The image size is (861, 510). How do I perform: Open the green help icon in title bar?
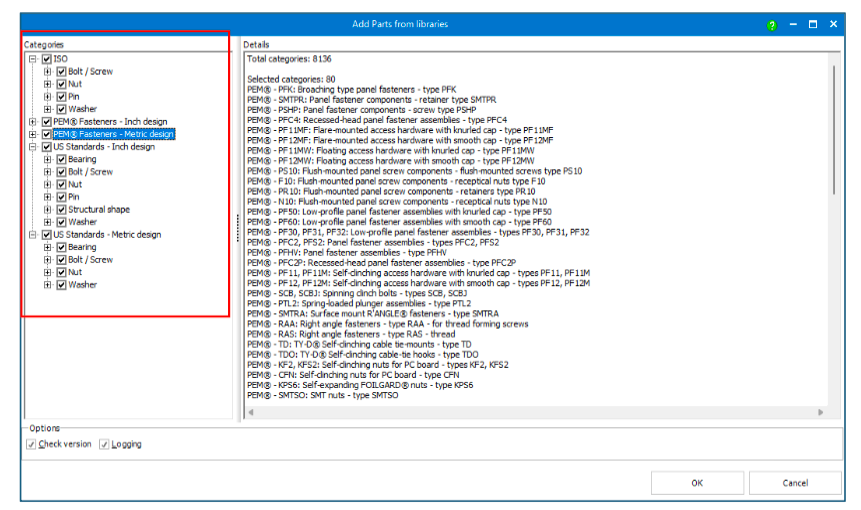click(771, 25)
